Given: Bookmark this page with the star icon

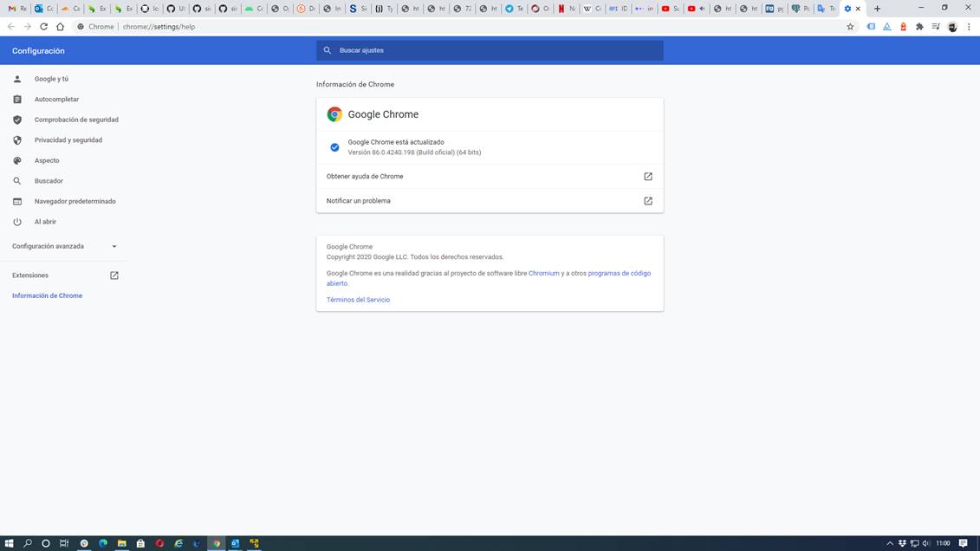Looking at the screenshot, I should [850, 27].
